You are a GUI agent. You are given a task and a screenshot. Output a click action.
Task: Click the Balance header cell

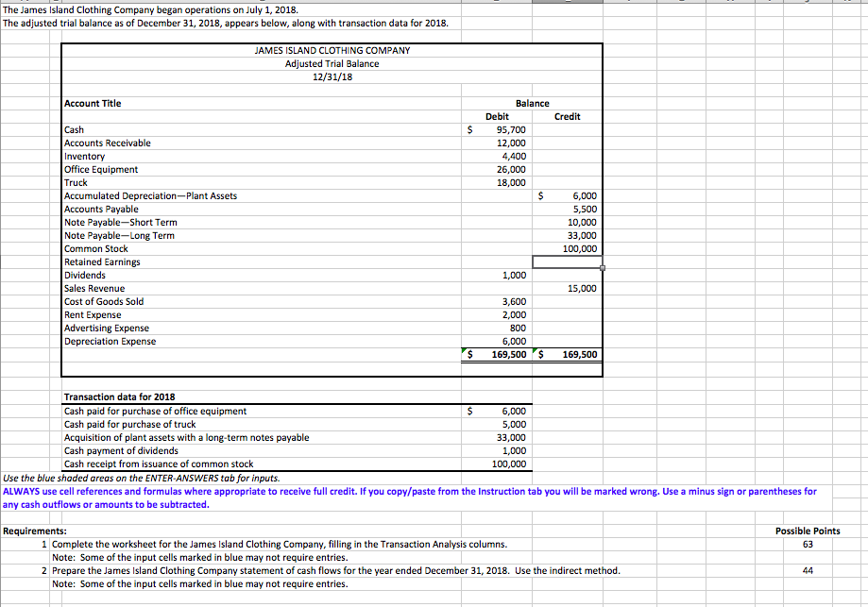coord(532,104)
